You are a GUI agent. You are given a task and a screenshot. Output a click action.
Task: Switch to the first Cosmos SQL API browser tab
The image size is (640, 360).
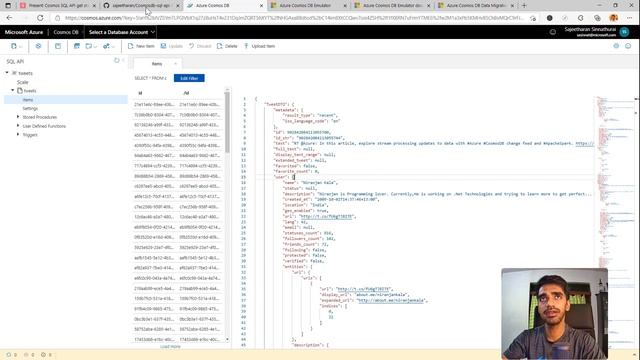click(58, 6)
